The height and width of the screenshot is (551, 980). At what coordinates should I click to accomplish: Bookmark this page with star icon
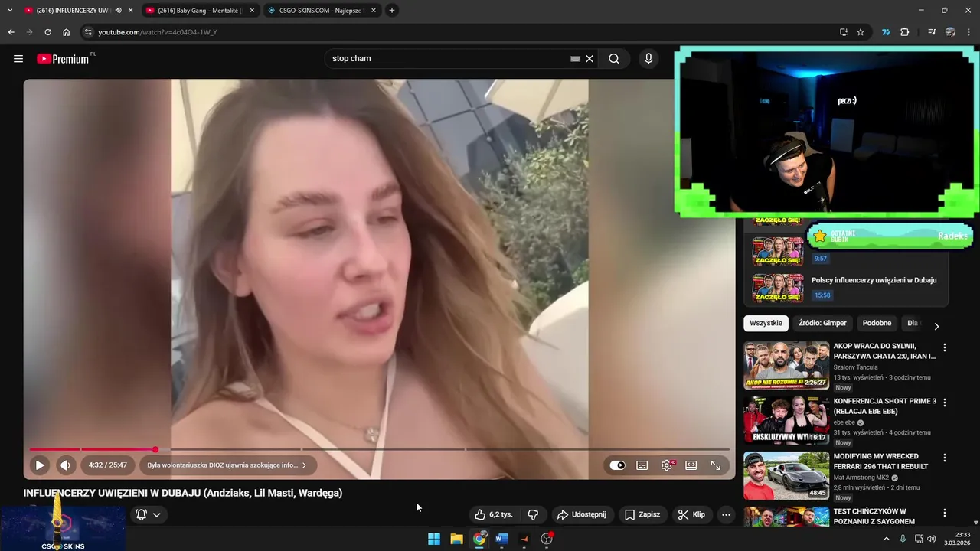tap(861, 32)
